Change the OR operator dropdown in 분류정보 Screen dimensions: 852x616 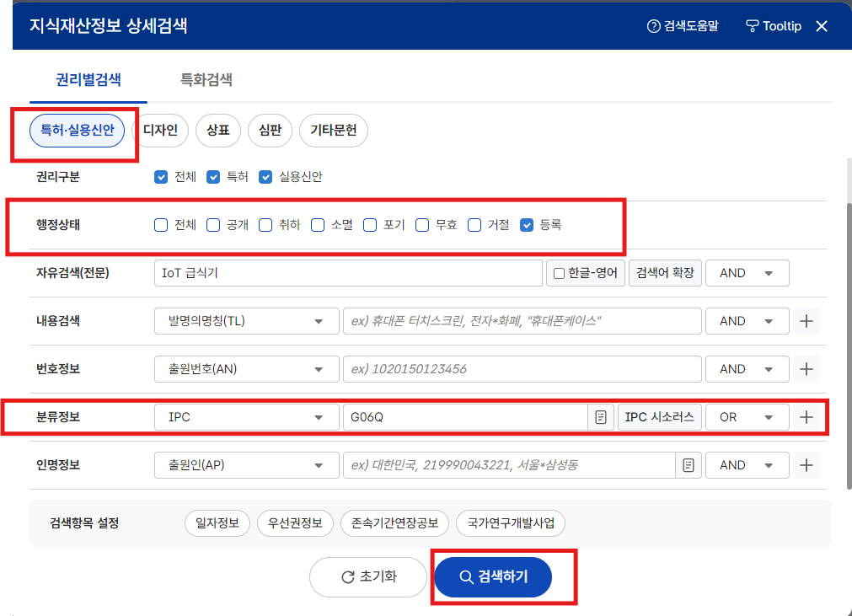pyautogui.click(x=747, y=416)
